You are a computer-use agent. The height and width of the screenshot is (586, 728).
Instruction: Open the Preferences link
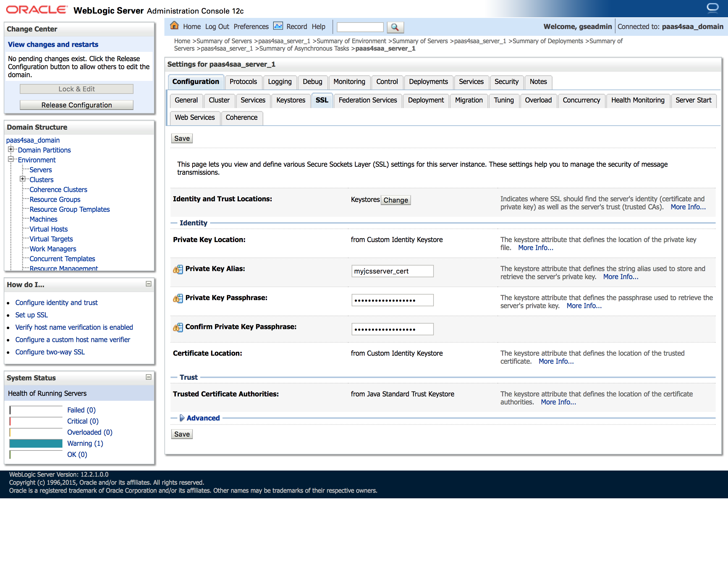[x=251, y=27]
